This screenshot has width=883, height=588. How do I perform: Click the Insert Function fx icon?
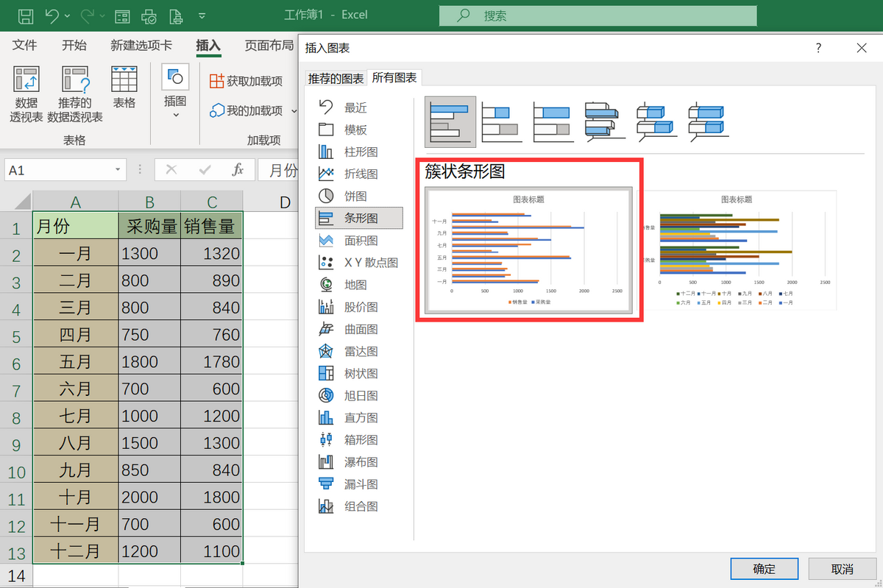[238, 170]
